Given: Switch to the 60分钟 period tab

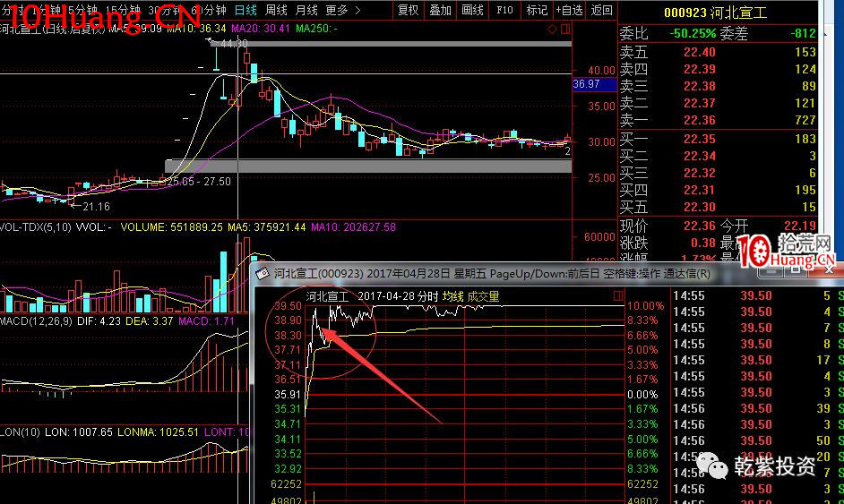Looking at the screenshot, I should [209, 10].
